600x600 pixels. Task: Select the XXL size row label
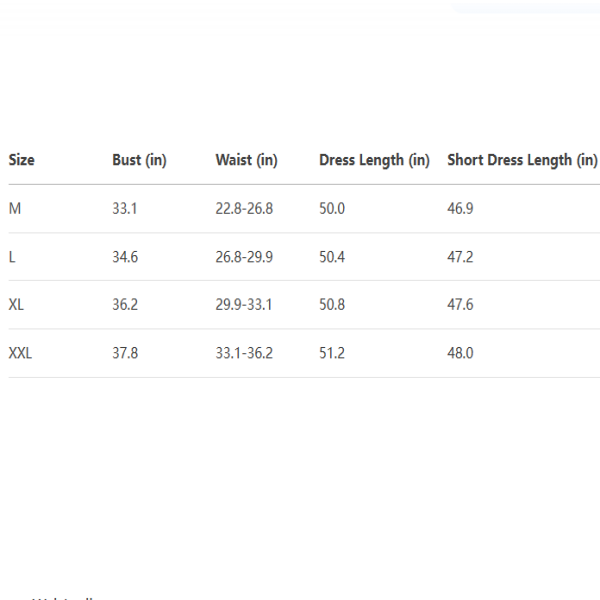20,353
